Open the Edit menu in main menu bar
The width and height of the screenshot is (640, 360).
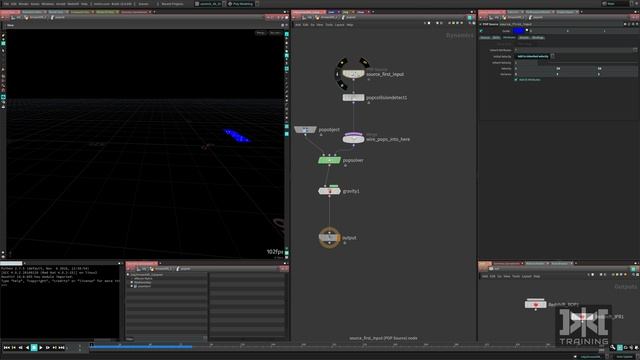point(14,4)
